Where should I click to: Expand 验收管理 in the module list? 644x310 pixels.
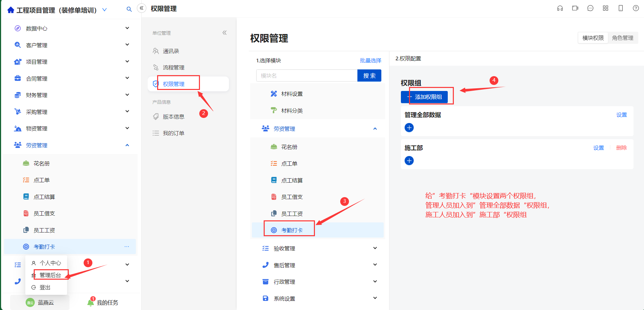(x=375, y=248)
